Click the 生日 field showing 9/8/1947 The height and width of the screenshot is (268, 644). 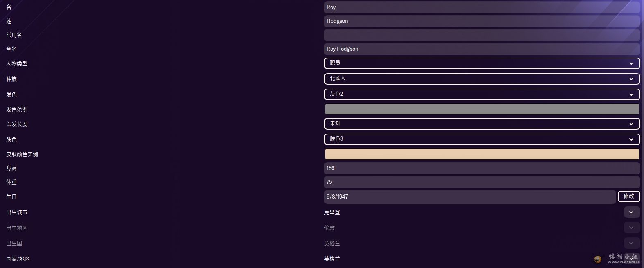point(470,197)
